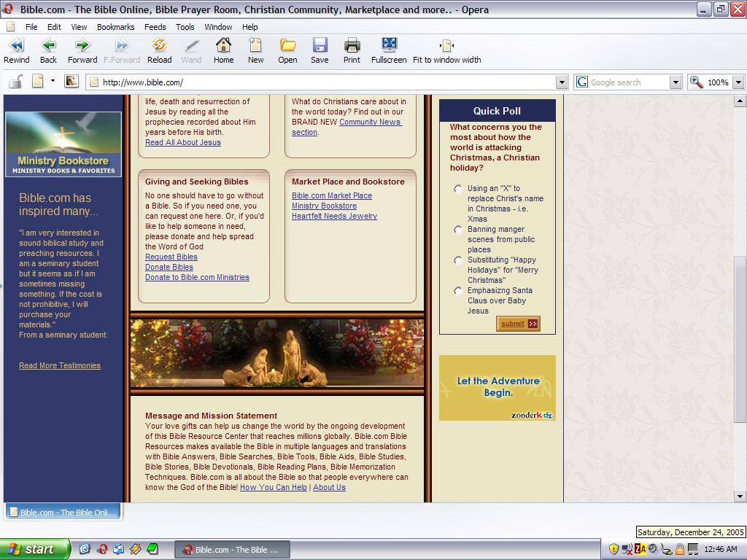747x560 pixels.
Task: Expand the address bar URL dropdown
Action: click(562, 82)
